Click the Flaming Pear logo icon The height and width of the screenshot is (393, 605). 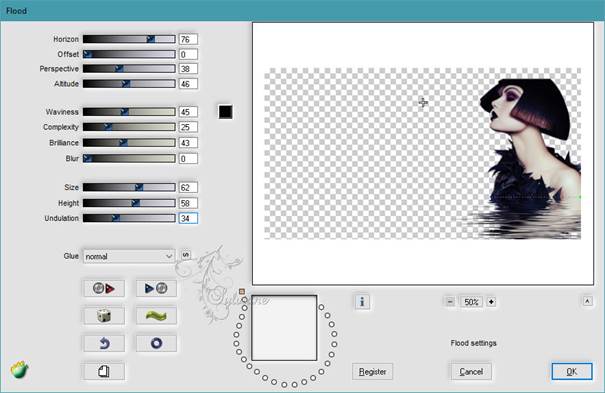click(19, 369)
